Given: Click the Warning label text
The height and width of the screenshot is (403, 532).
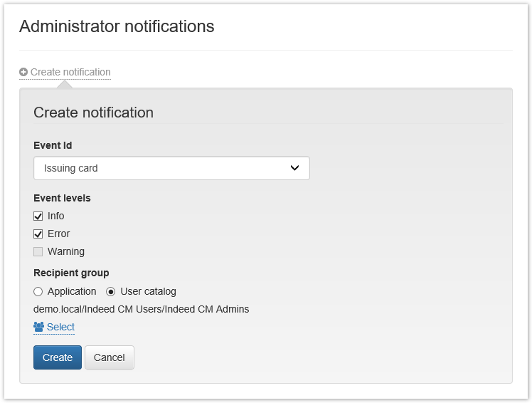Looking at the screenshot, I should (x=66, y=251).
